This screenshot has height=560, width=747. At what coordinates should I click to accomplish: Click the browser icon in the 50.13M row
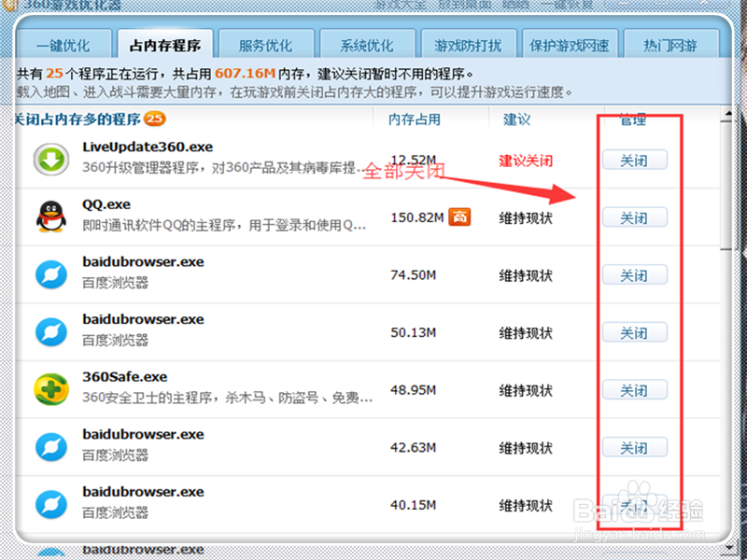(x=51, y=332)
